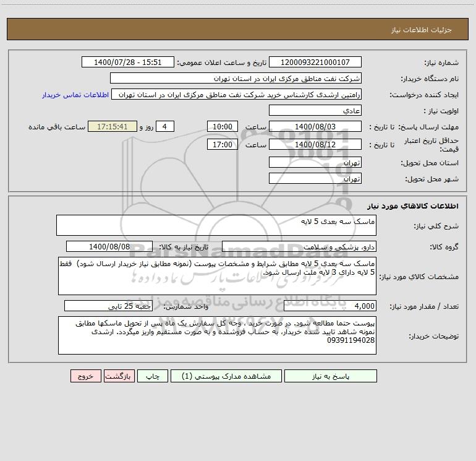Click the unit field جعبه 25 تایی
Viewport: 476px width, 461px height.
pyautogui.click(x=108, y=306)
